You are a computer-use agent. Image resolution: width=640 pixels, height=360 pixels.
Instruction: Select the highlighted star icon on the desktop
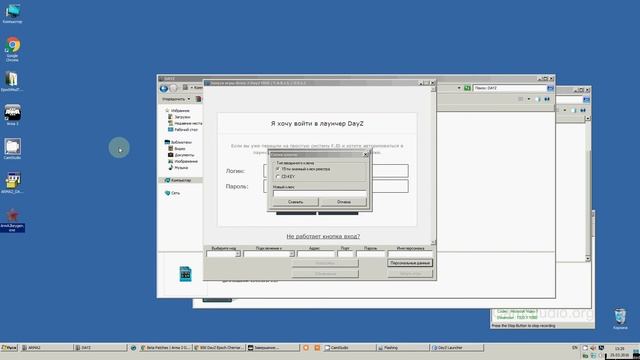12,220
